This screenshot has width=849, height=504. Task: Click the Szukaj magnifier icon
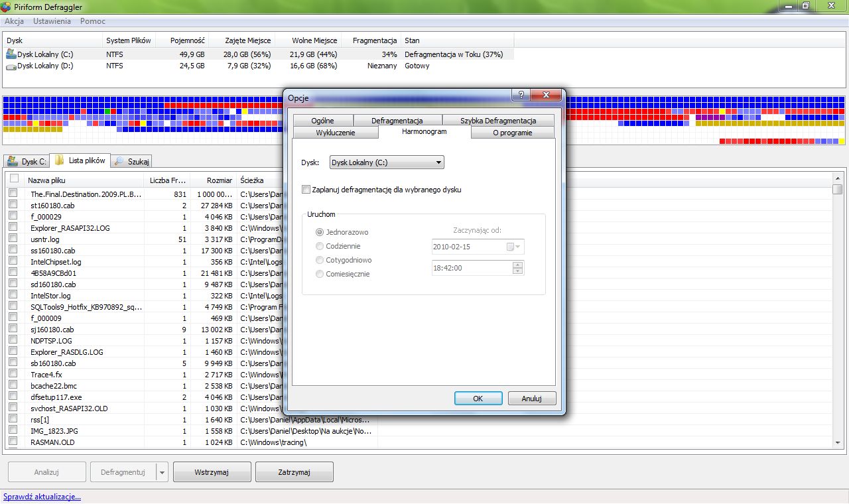coord(118,161)
